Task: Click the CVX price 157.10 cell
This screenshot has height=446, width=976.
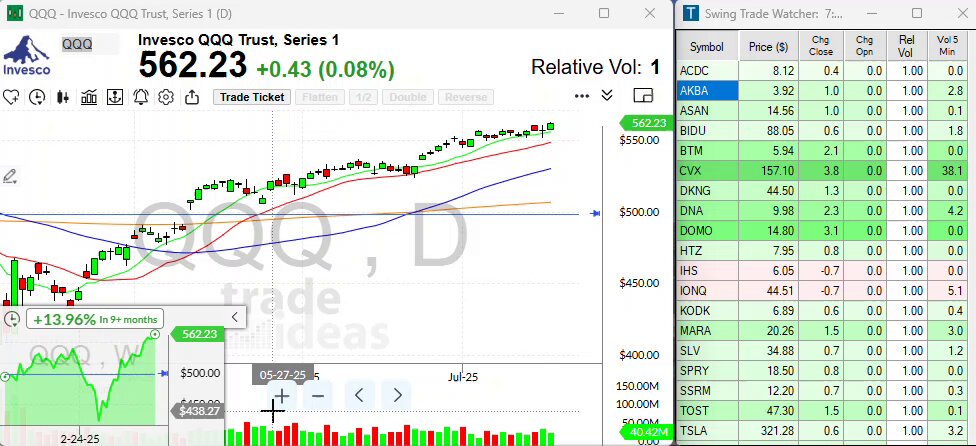Action: click(x=769, y=170)
